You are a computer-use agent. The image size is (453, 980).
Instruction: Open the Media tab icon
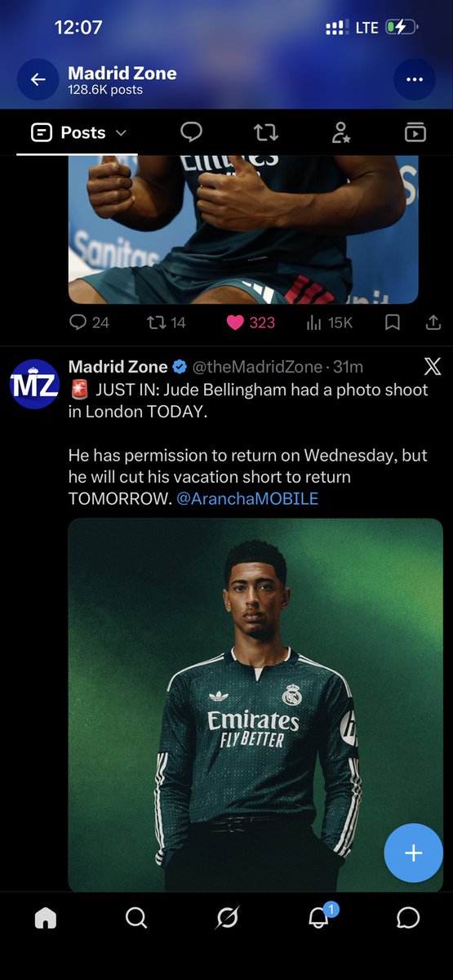415,132
